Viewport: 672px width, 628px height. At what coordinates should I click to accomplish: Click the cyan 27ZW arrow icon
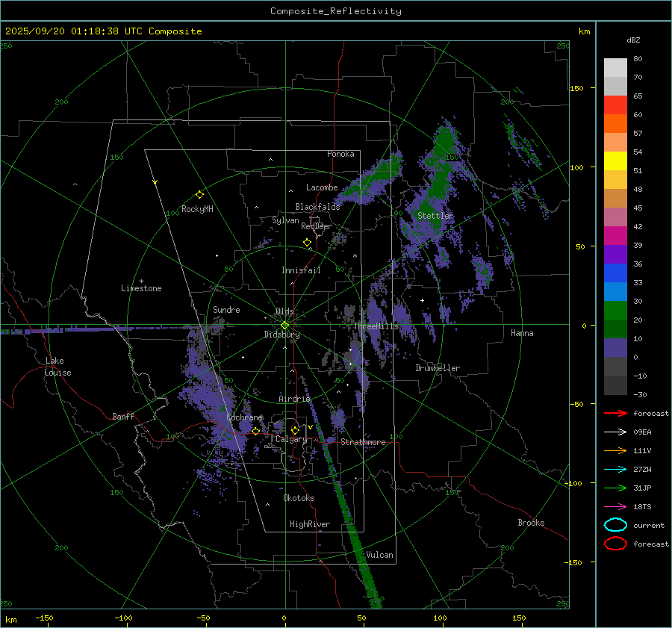pyautogui.click(x=615, y=469)
